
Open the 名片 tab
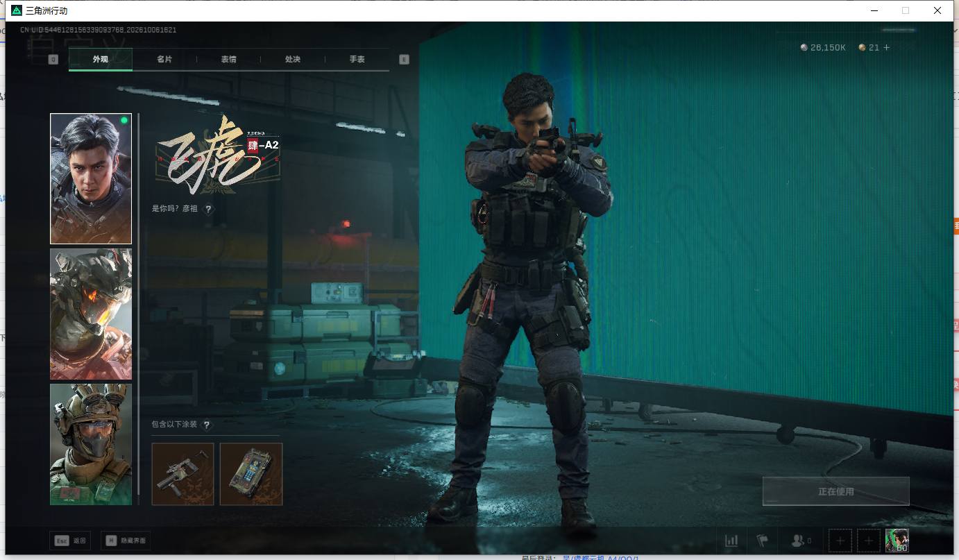coord(164,59)
